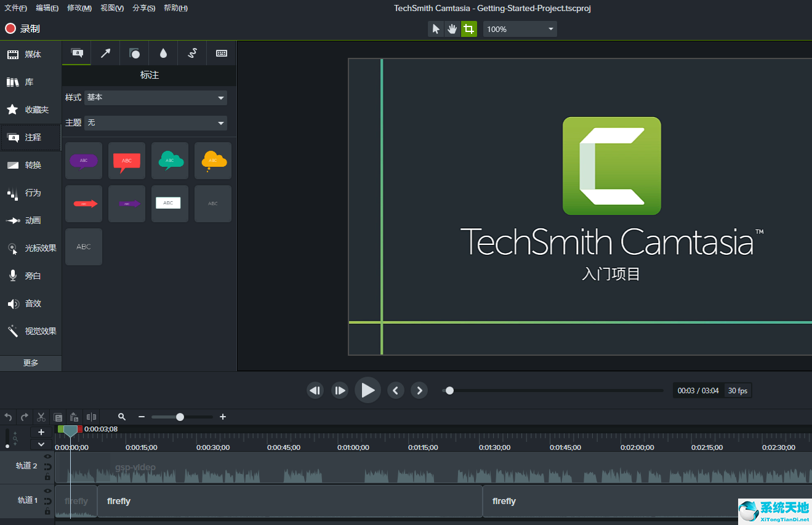The width and height of the screenshot is (812, 525).
Task: Open the 库 (Library) panel
Action: tap(31, 82)
